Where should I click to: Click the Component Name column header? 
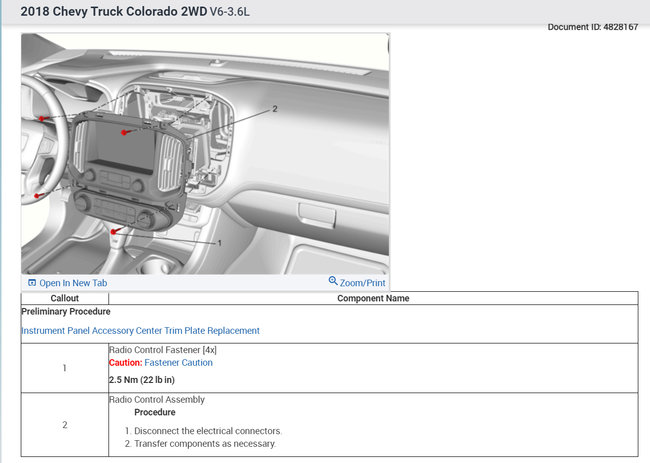372,298
